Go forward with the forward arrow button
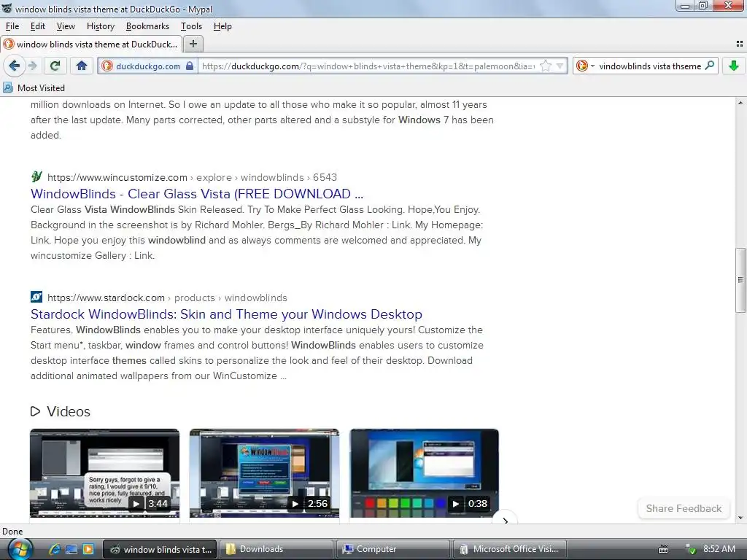 coord(33,66)
